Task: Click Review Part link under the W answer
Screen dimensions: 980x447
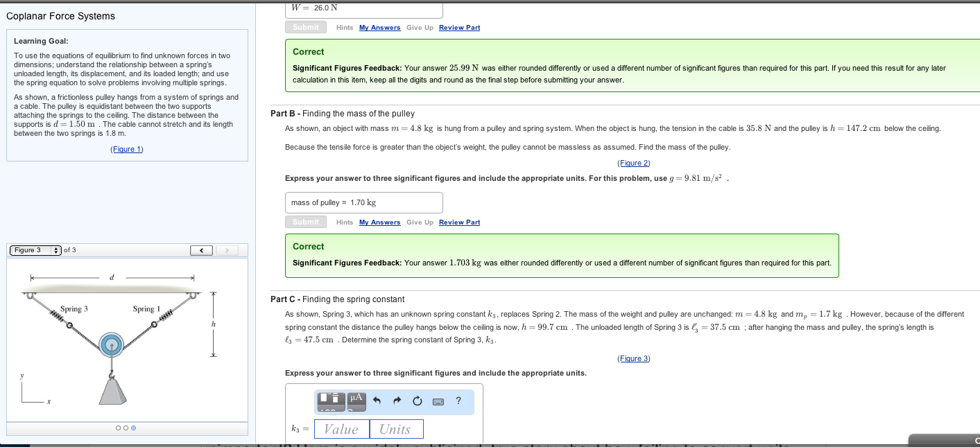Action: (x=459, y=28)
